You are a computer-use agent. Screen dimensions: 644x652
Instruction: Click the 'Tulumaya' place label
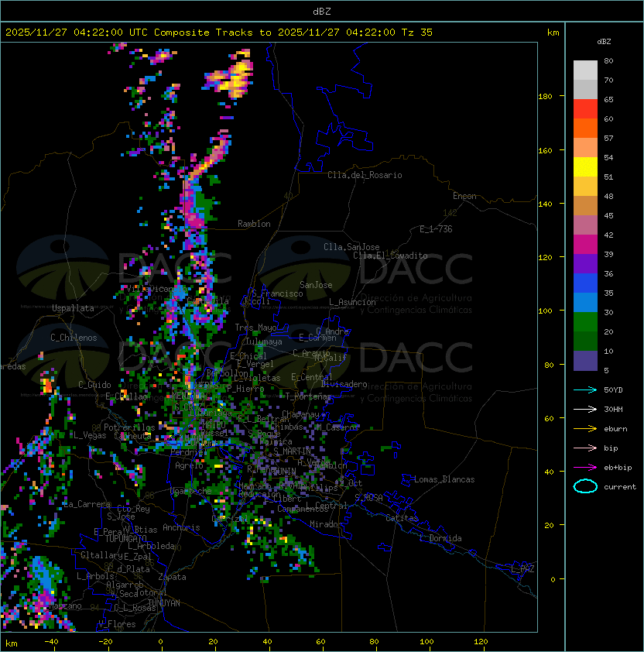coord(264,341)
